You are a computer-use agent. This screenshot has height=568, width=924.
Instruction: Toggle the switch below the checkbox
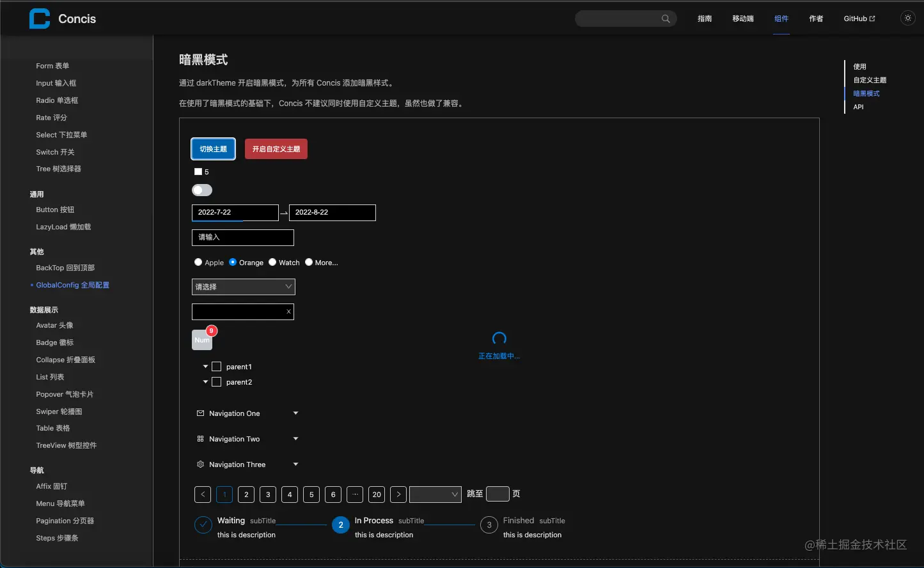(x=202, y=190)
